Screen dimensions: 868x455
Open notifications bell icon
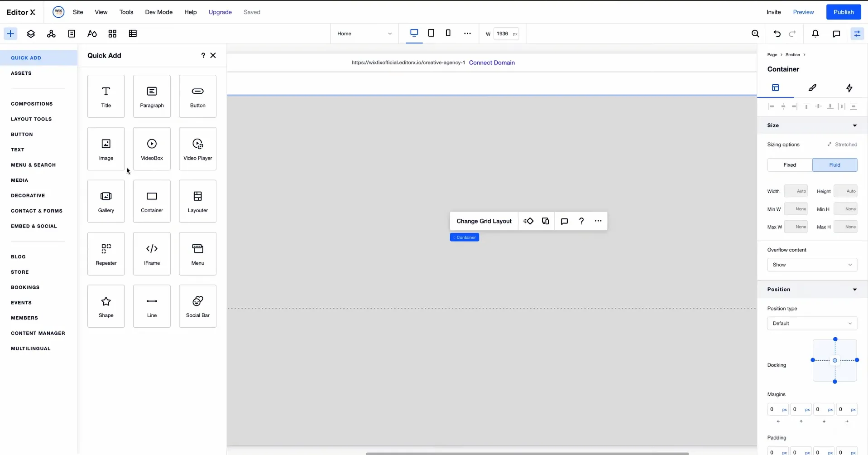coord(815,34)
